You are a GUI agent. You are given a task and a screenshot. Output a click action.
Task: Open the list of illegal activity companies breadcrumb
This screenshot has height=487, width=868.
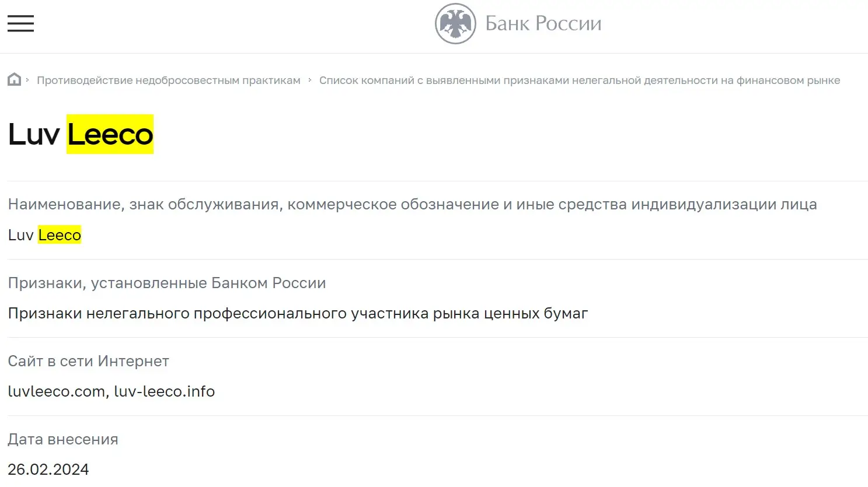click(579, 80)
